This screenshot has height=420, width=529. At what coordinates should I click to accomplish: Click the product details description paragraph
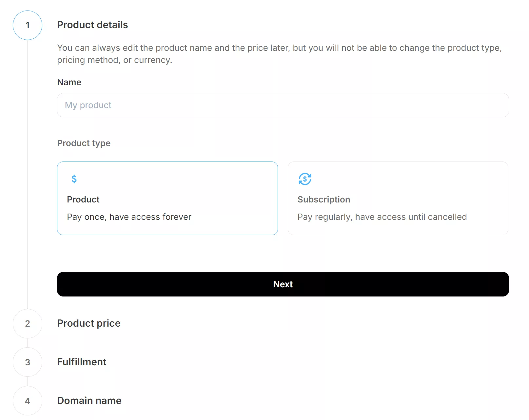click(279, 54)
